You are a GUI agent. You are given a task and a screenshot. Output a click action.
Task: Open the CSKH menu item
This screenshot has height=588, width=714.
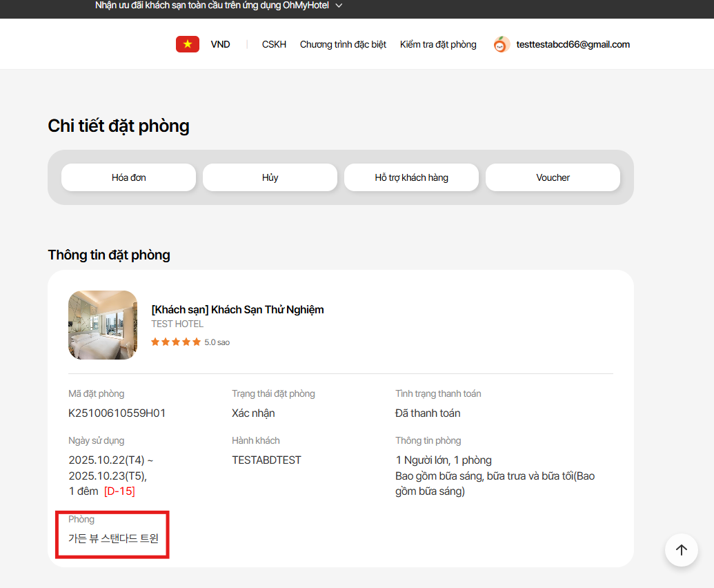pos(274,44)
